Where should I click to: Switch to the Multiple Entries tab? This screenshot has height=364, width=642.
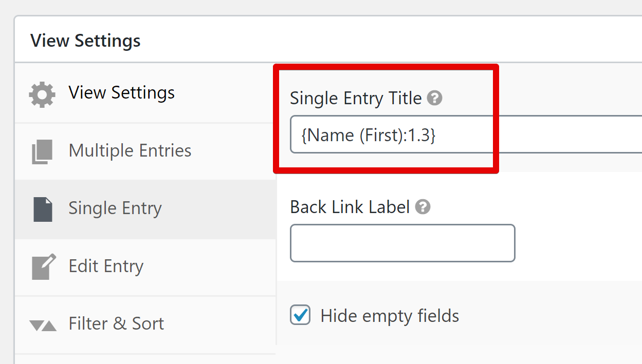(x=130, y=150)
